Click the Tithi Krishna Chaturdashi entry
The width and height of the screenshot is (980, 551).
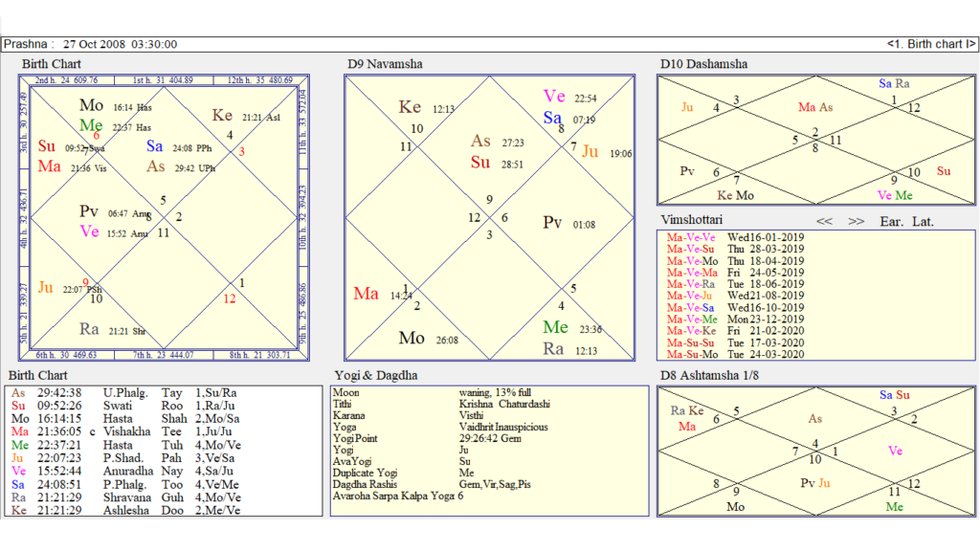(x=441, y=405)
